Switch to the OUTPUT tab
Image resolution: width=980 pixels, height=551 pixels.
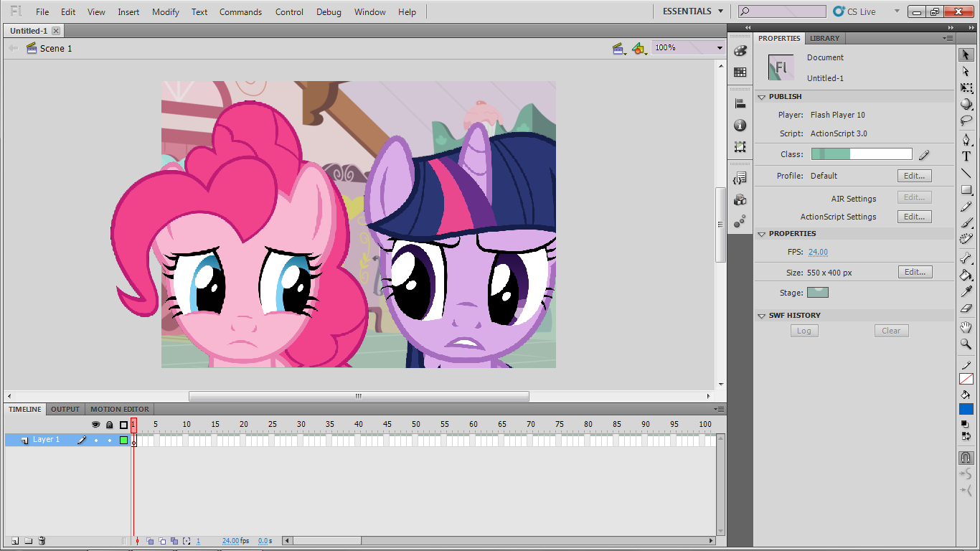[65, 409]
